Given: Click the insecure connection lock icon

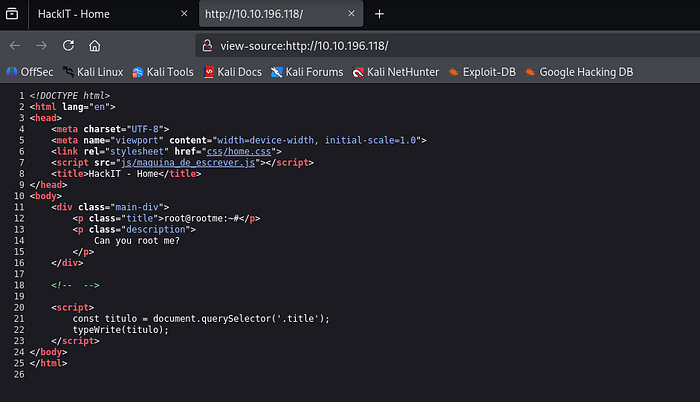Looking at the screenshot, I should click(207, 46).
